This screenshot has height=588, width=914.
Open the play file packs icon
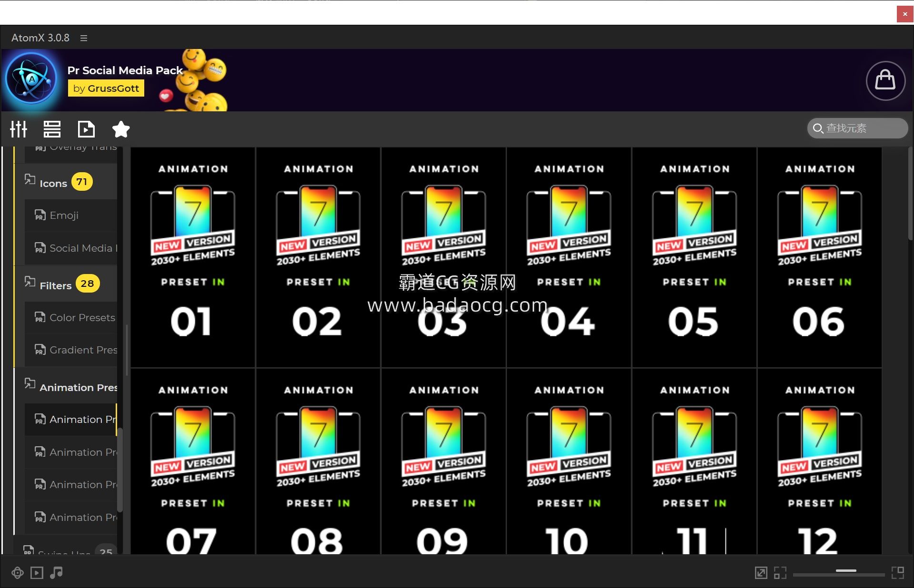[x=86, y=129]
